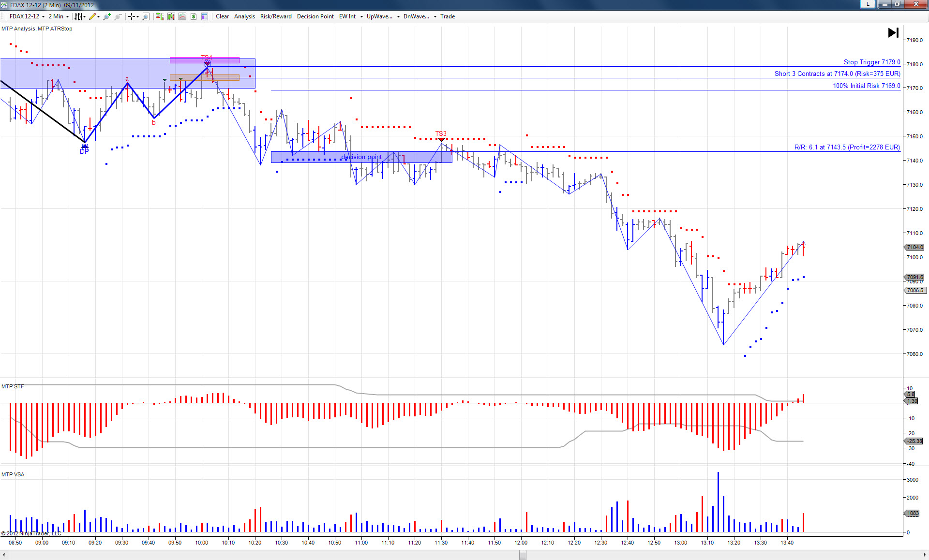The width and height of the screenshot is (929, 560).
Task: Click the zoom in magnifier icon
Action: tap(107, 16)
